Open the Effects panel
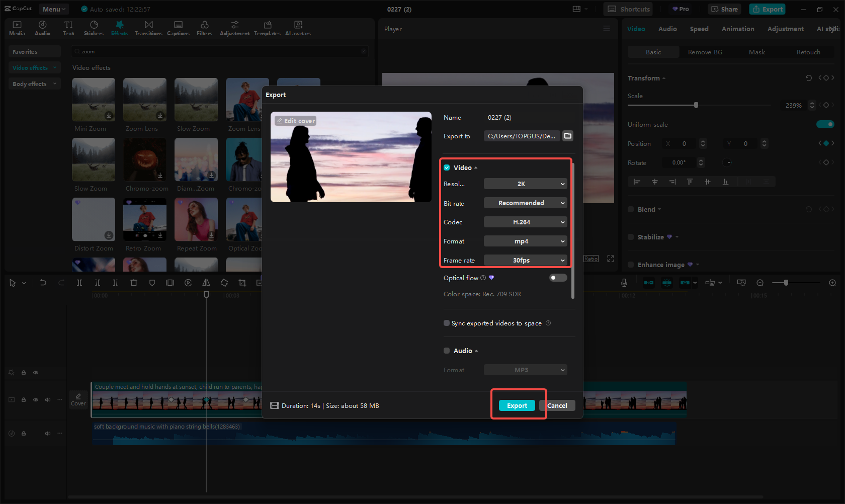This screenshot has width=845, height=504. coord(119,28)
